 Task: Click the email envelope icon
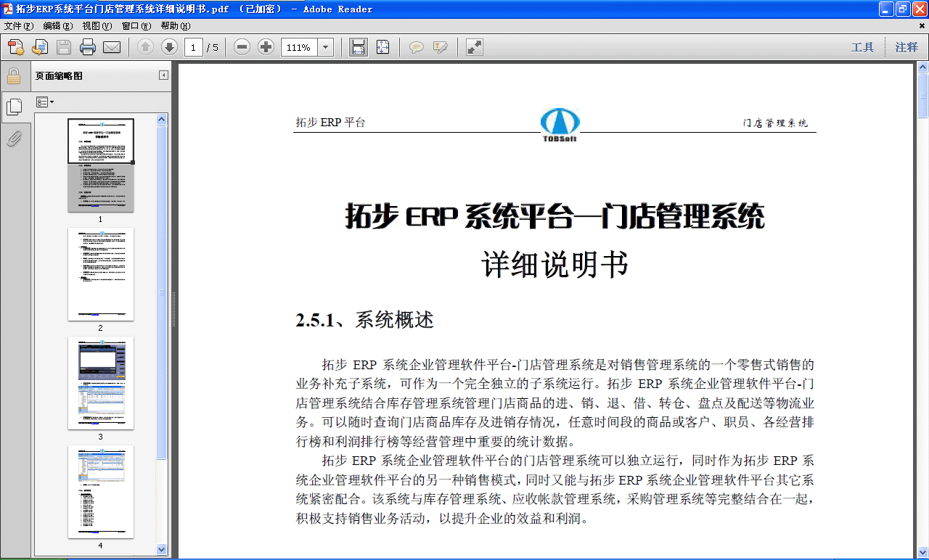[112, 48]
